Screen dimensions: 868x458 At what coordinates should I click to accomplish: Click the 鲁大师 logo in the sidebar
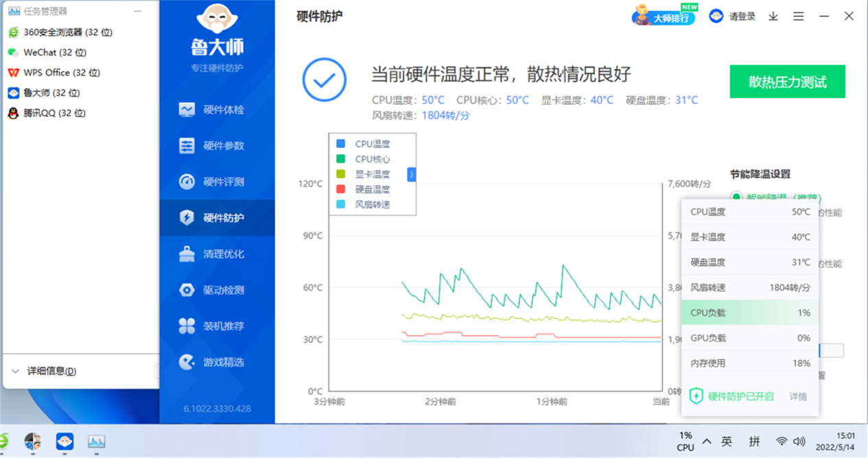(218, 29)
